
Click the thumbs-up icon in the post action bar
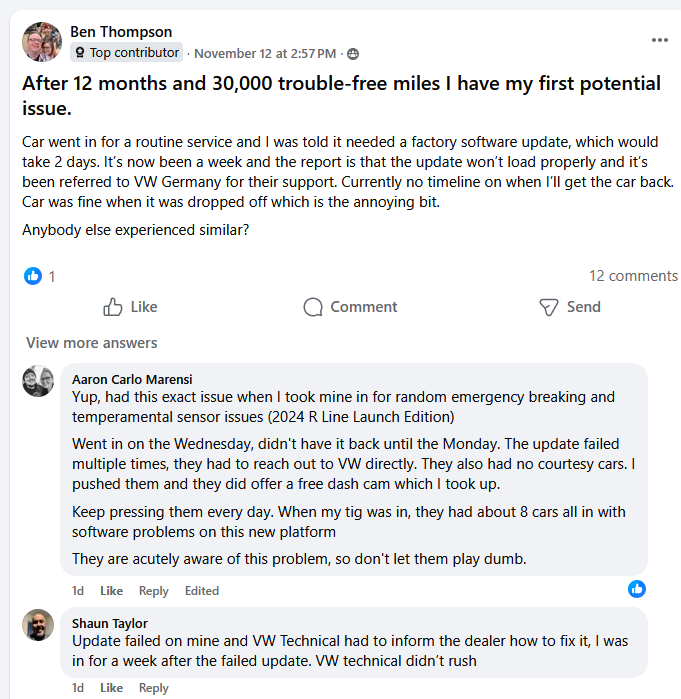click(x=113, y=307)
